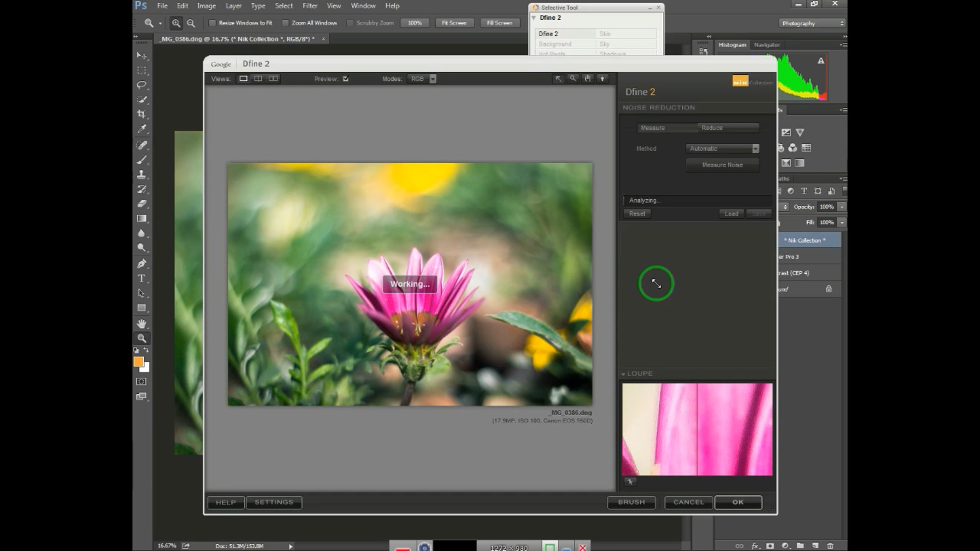This screenshot has width=980, height=551.
Task: Choose the Type tool
Action: click(x=141, y=278)
